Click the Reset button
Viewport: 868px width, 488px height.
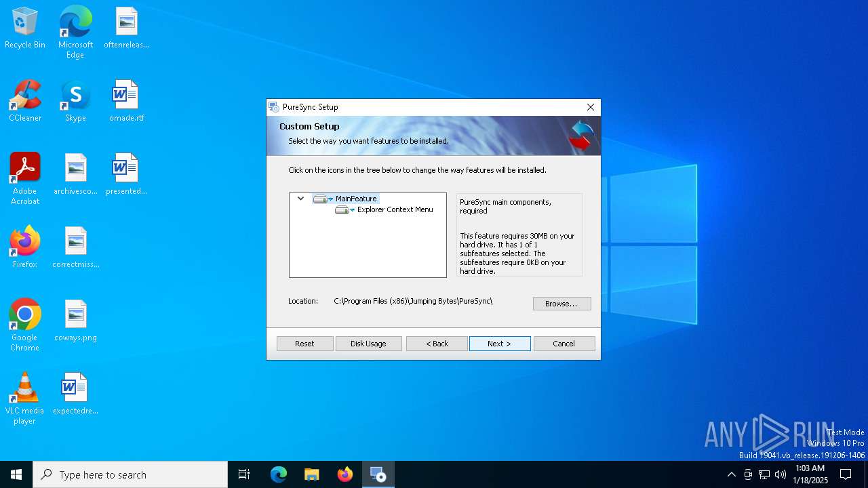[304, 344]
